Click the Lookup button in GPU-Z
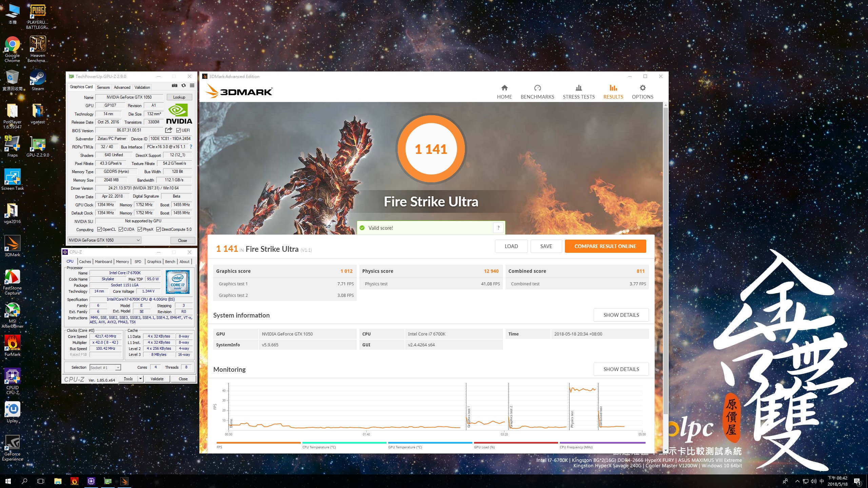This screenshot has height=488, width=868. (x=179, y=97)
